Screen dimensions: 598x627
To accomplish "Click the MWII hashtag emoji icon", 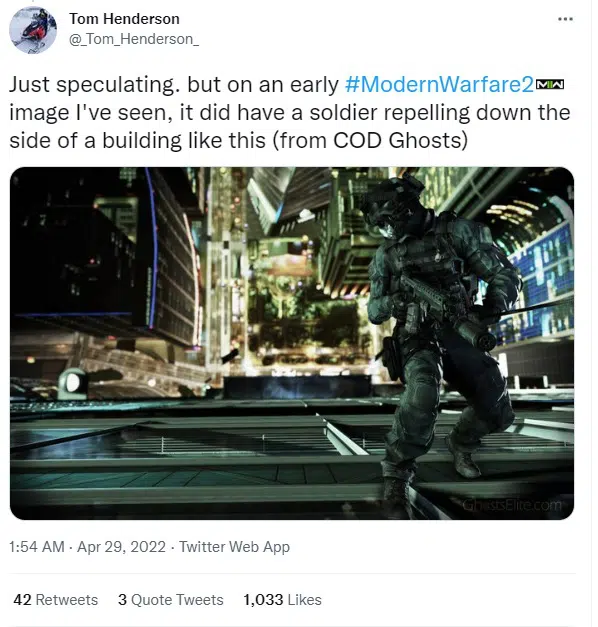I will pyautogui.click(x=550, y=84).
